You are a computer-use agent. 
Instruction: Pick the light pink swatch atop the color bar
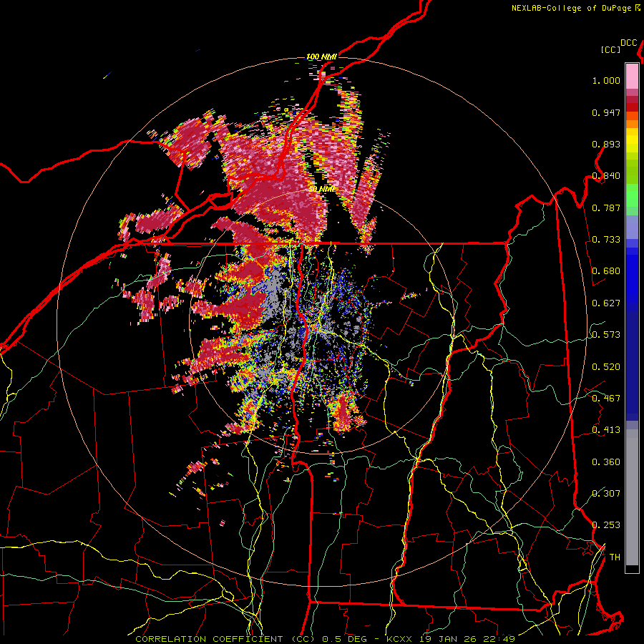632,76
